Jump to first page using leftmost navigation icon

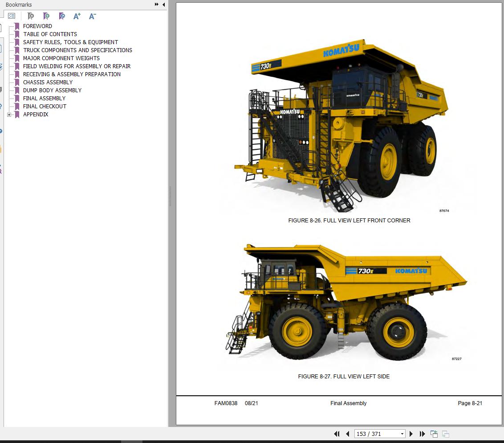click(x=337, y=434)
